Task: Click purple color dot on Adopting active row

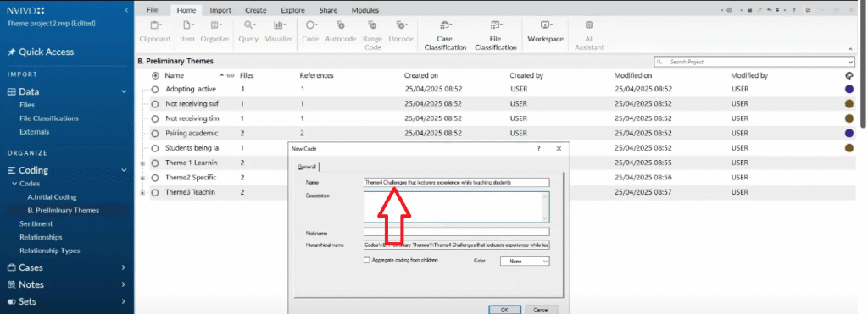Action: click(x=849, y=89)
